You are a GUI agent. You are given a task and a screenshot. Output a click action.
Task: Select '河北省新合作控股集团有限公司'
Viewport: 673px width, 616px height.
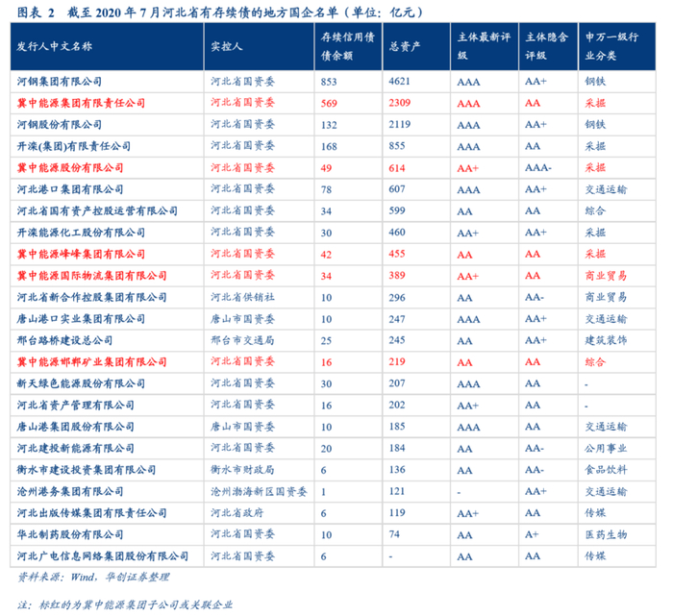[92, 297]
